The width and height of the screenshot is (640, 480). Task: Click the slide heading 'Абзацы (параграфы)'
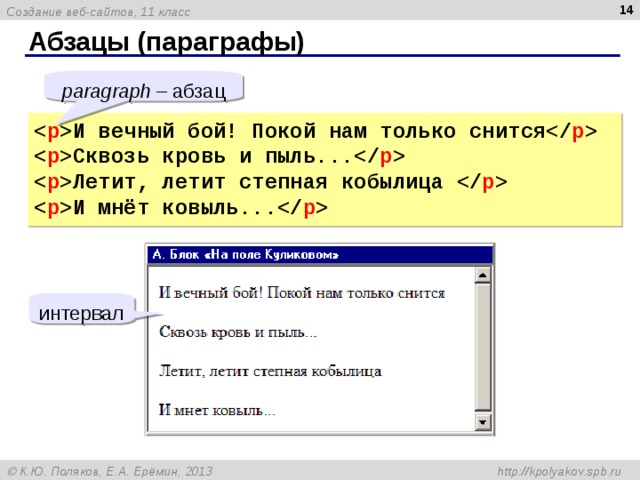(167, 42)
